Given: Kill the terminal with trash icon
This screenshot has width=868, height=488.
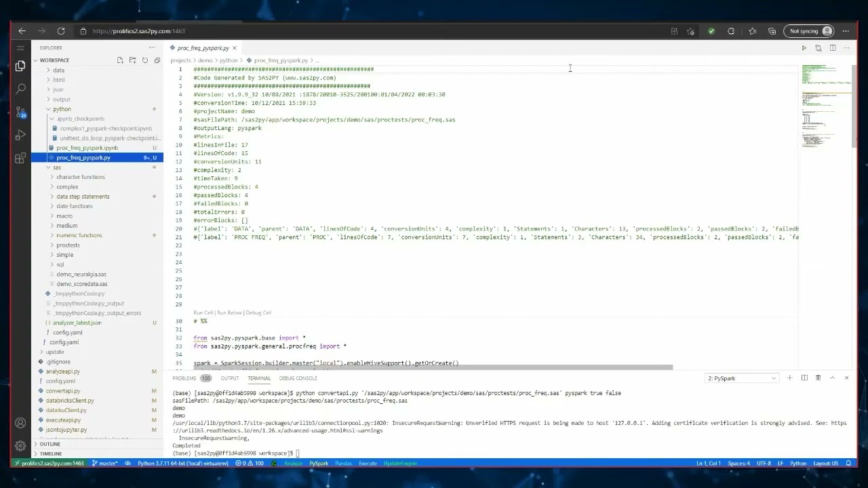Looking at the screenshot, I should [x=818, y=378].
